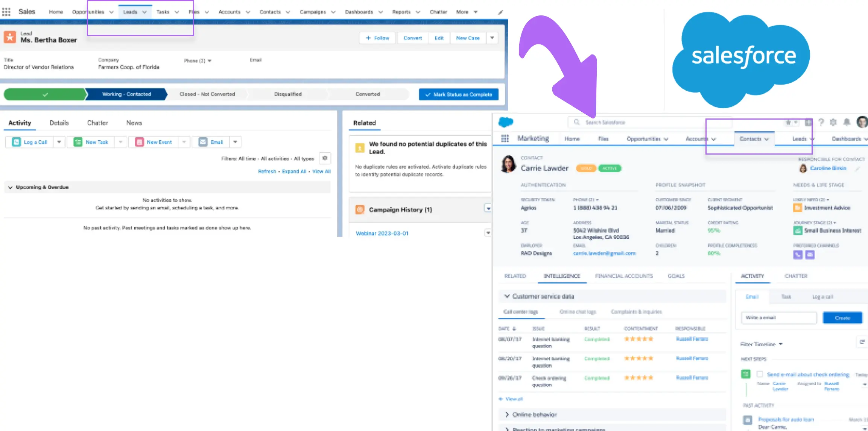Click the yellow duplicates icon in the Related panel

click(360, 148)
